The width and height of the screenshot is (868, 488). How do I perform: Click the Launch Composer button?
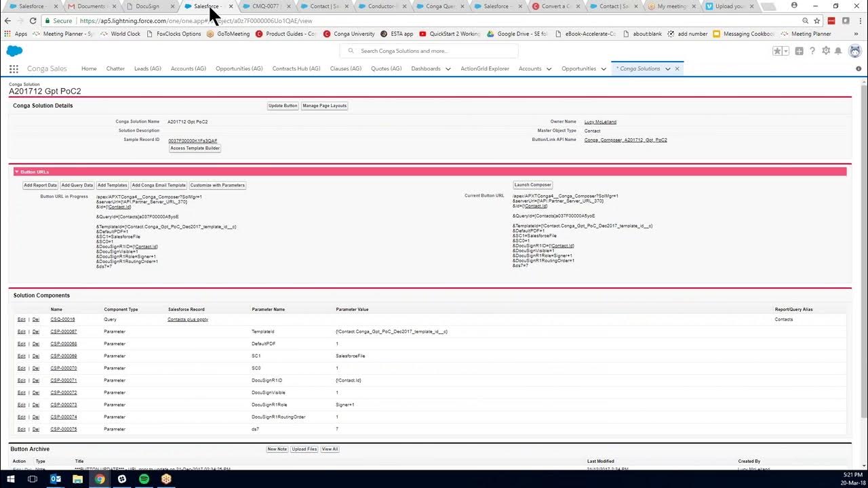tap(533, 185)
